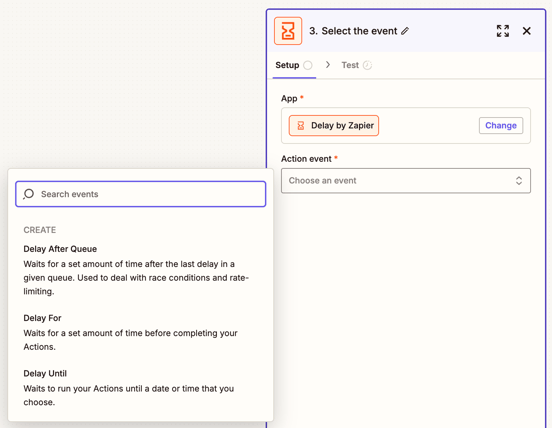Viewport: 552px width, 428px height.
Task: Click the Change app button
Action: click(x=501, y=126)
